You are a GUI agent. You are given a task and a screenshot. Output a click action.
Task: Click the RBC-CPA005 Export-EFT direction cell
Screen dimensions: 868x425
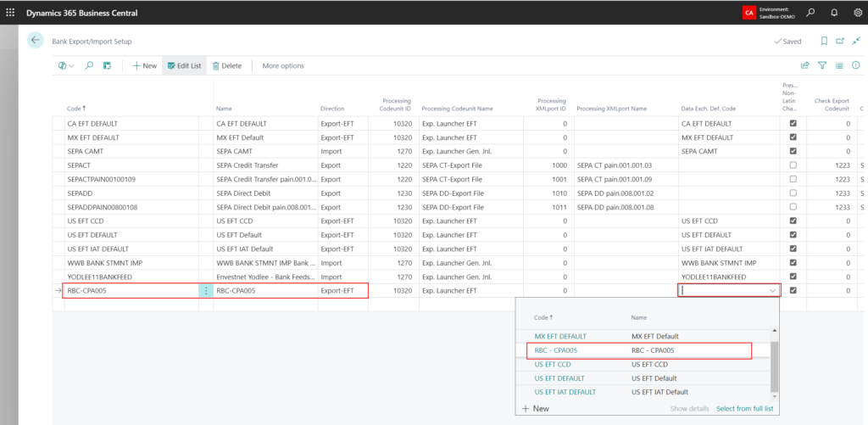point(342,290)
